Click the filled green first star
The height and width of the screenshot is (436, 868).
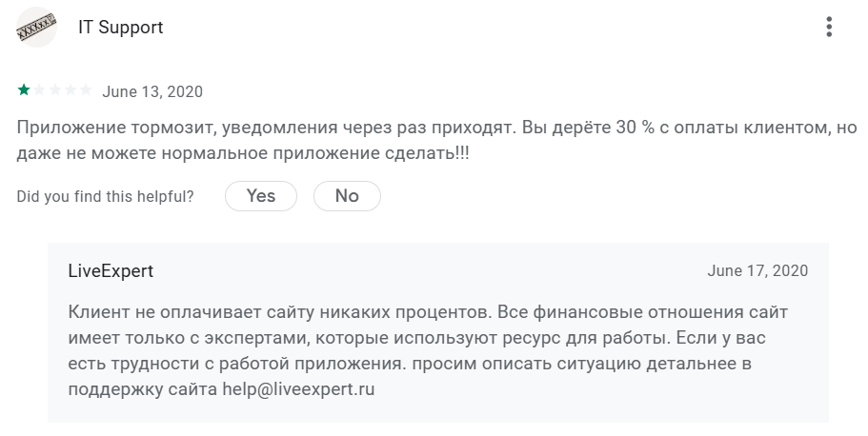(24, 90)
